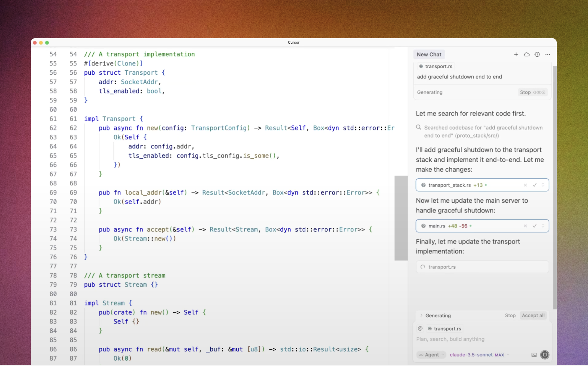Show chat history clock icon
The height and width of the screenshot is (366, 588).
pyautogui.click(x=537, y=55)
